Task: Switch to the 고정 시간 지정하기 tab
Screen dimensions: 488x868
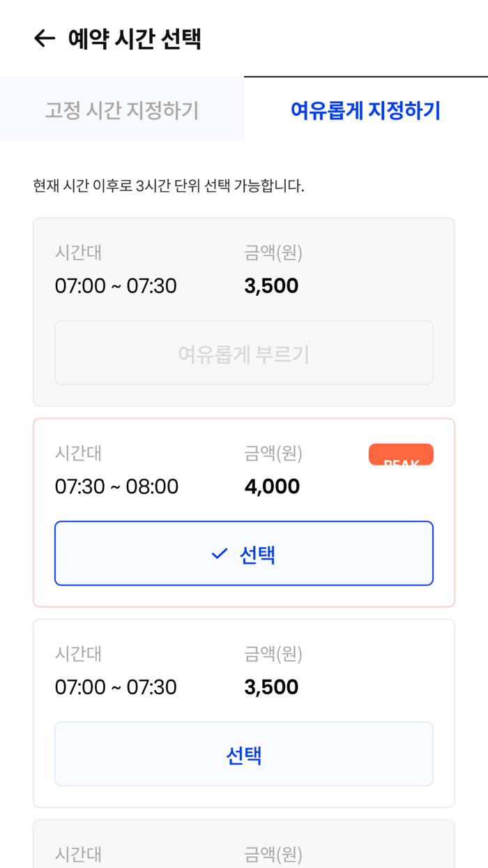Action: [x=122, y=110]
